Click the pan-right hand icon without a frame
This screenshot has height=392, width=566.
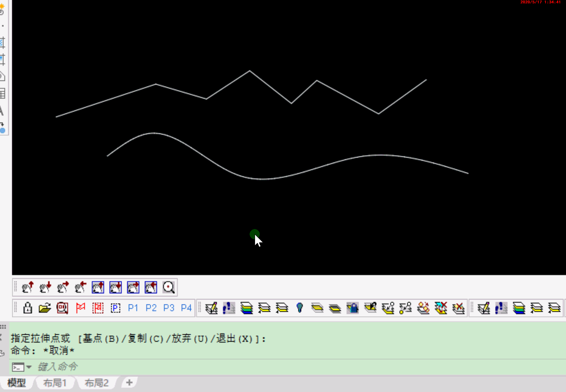point(63,287)
